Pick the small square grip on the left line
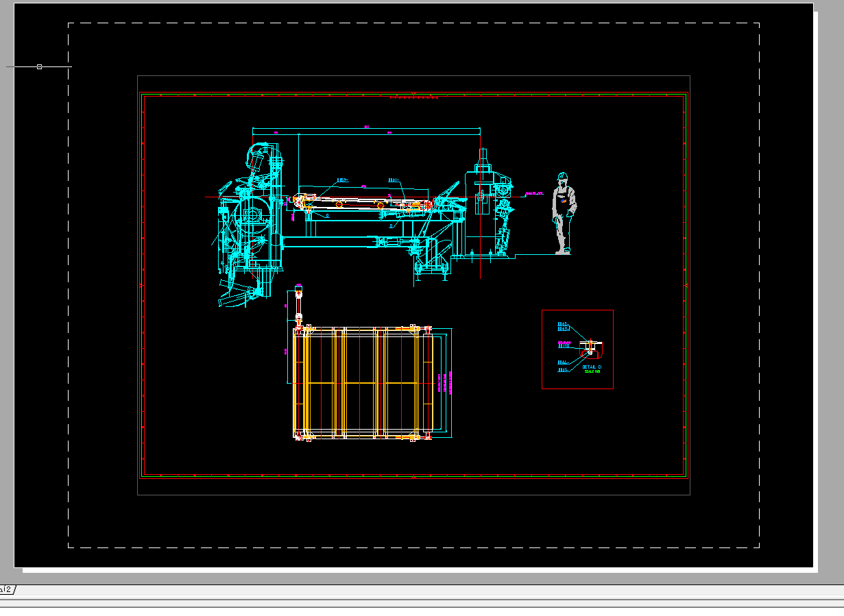 coord(39,66)
